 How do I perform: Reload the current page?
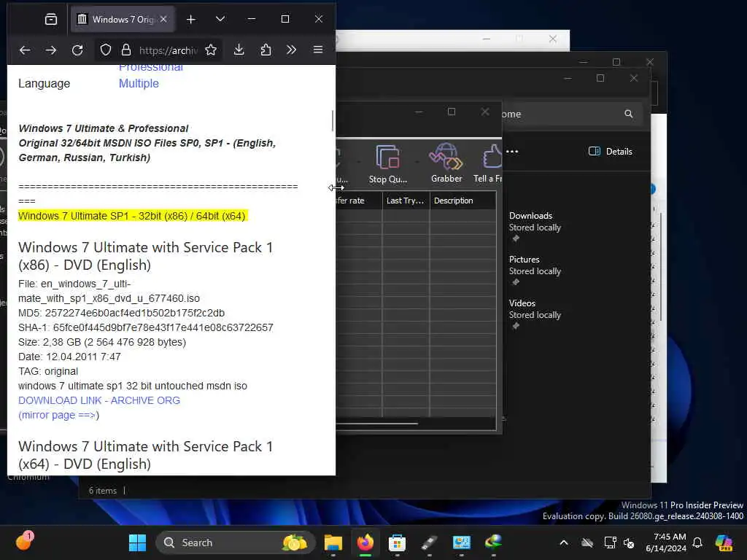point(77,50)
